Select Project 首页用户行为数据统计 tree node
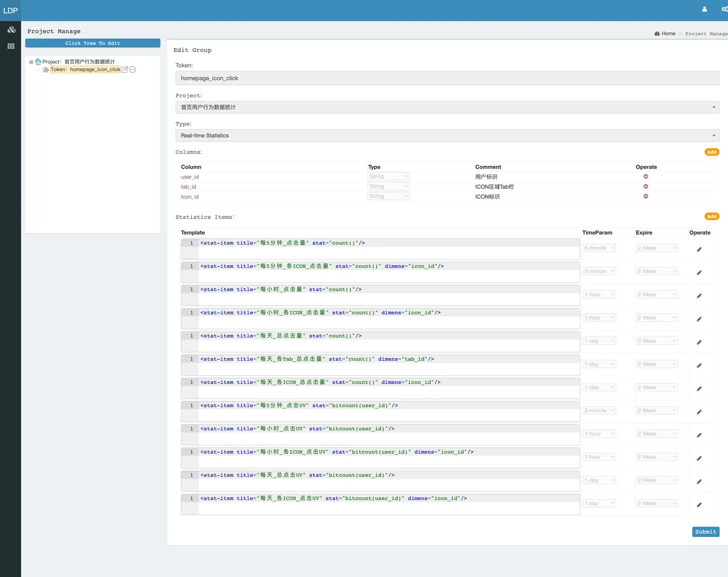Viewport: 728px width, 577px height. tap(79, 62)
